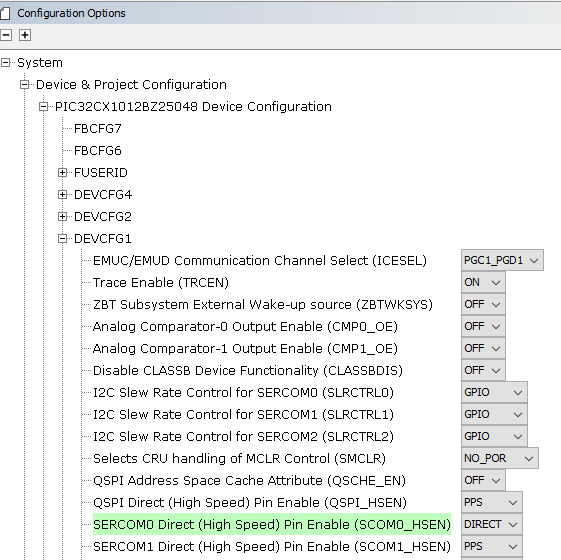Open Trace Enable ON dropdown
Screen dimensions: 561x560
click(x=483, y=282)
